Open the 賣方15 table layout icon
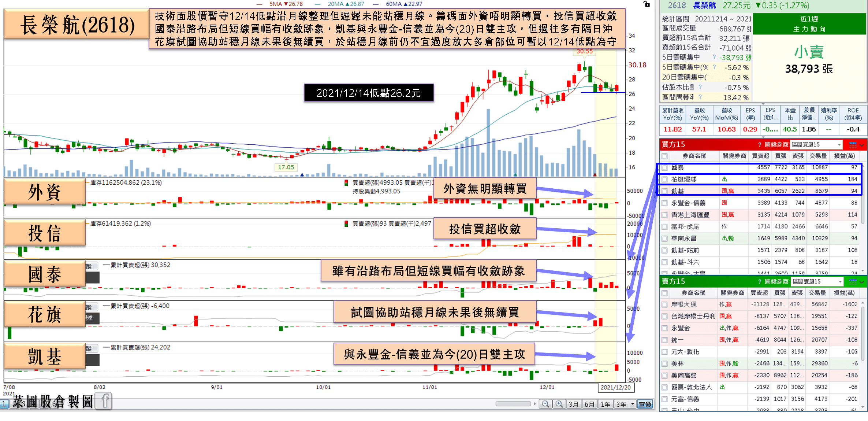 853,282
